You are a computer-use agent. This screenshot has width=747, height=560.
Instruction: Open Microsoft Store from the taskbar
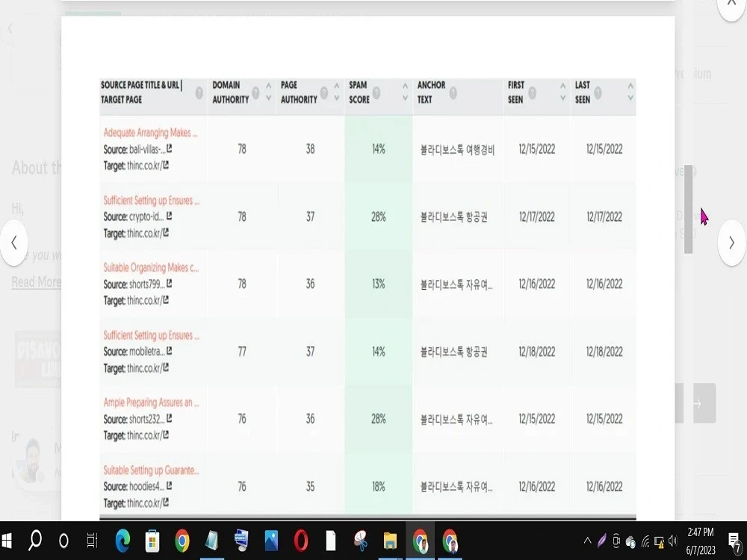[x=152, y=541]
